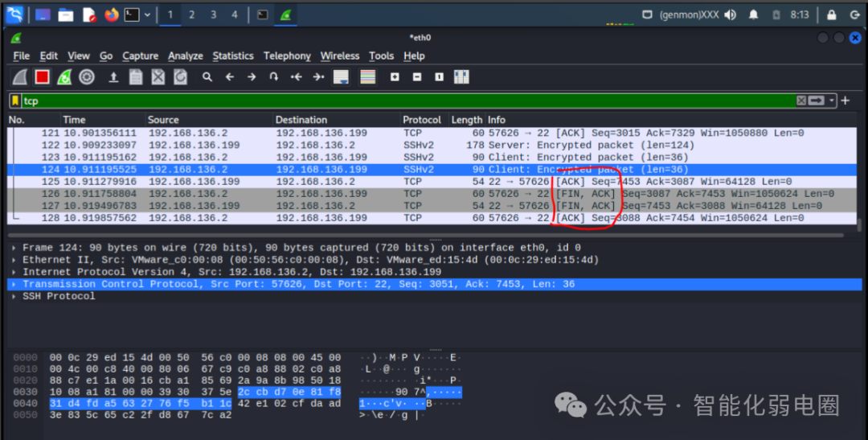Click zoom in plus toolbar icon
This screenshot has height=440, width=868.
[395, 77]
